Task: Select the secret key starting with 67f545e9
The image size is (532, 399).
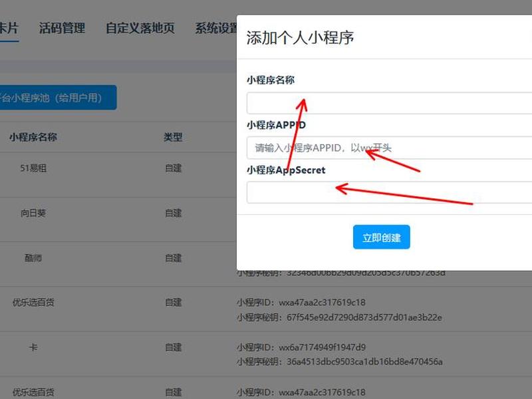Action: coord(364,317)
